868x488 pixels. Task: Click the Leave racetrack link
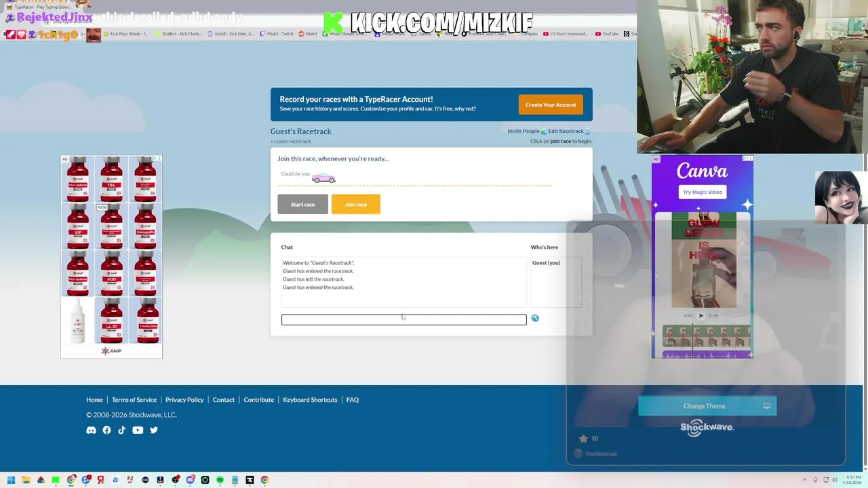[291, 141]
